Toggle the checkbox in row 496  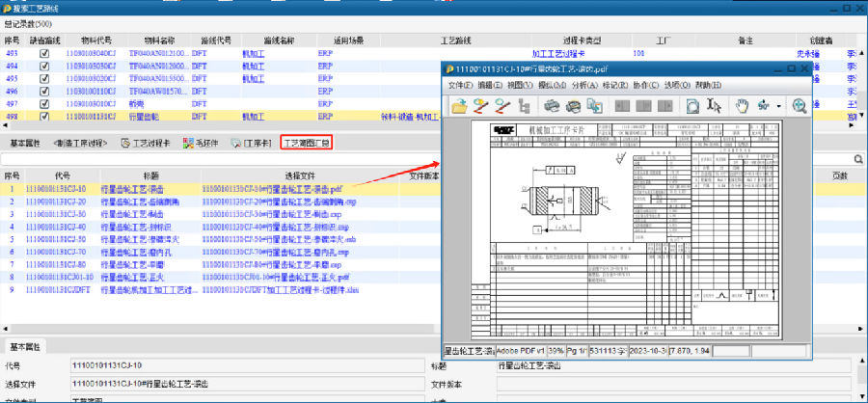point(43,91)
